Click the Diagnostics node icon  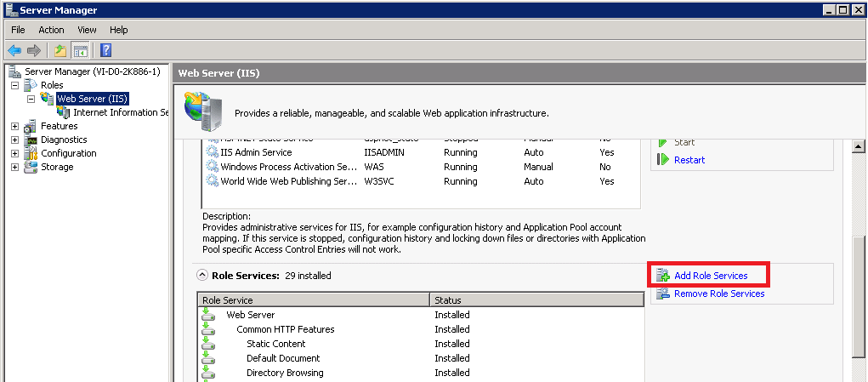click(31, 140)
